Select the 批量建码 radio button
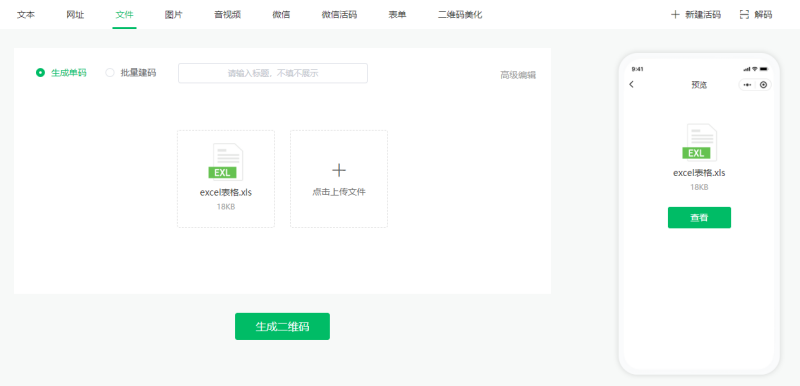The height and width of the screenshot is (386, 800). [110, 73]
